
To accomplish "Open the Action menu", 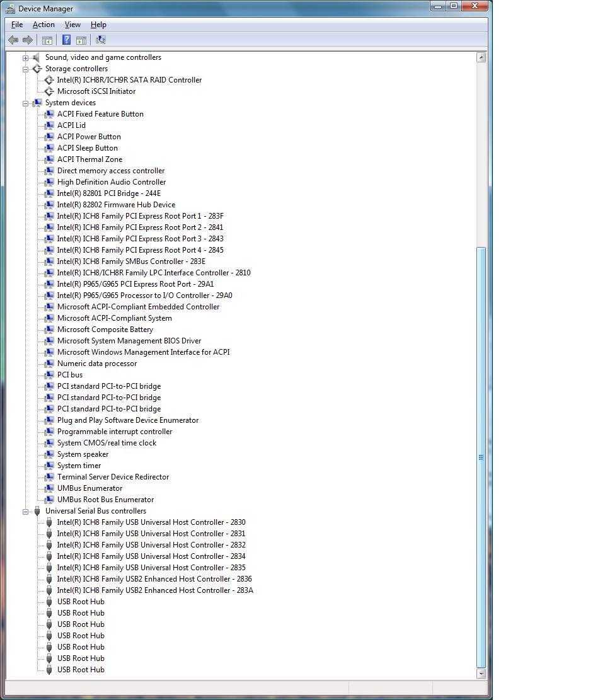I will [x=43, y=25].
